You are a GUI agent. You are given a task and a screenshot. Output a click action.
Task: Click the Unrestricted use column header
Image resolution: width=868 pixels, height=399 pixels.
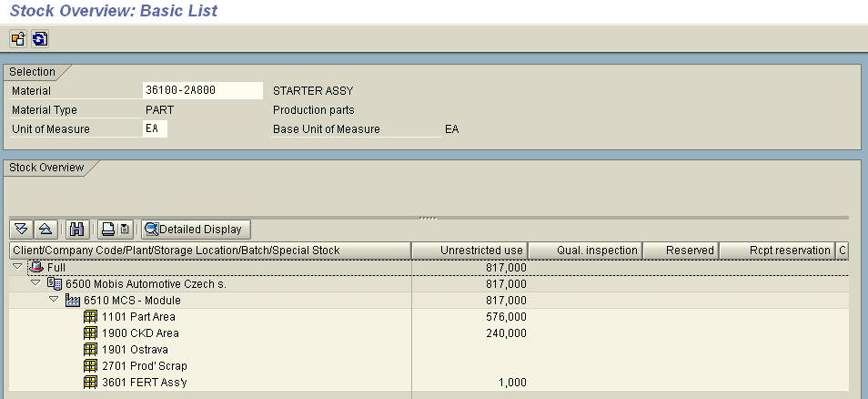click(x=469, y=250)
